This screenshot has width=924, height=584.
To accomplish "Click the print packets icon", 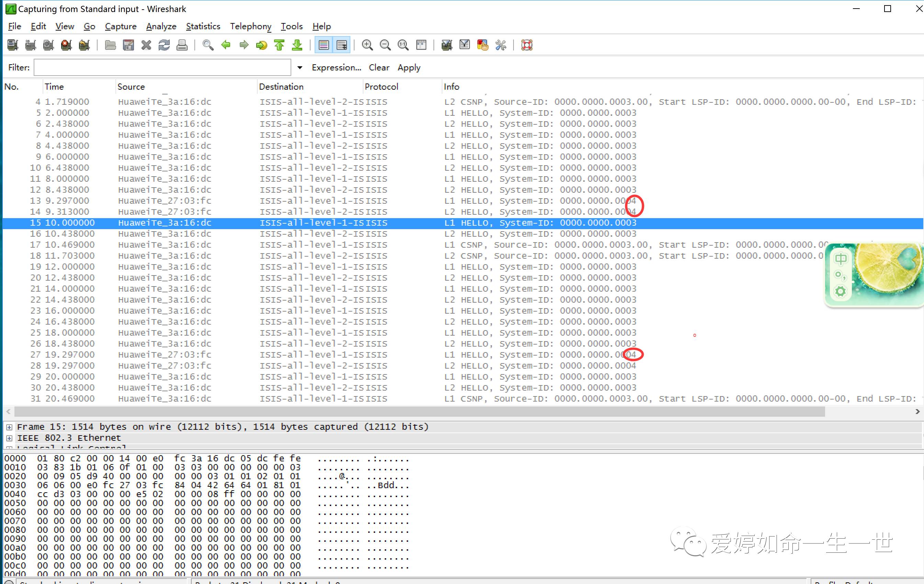I will pyautogui.click(x=182, y=45).
